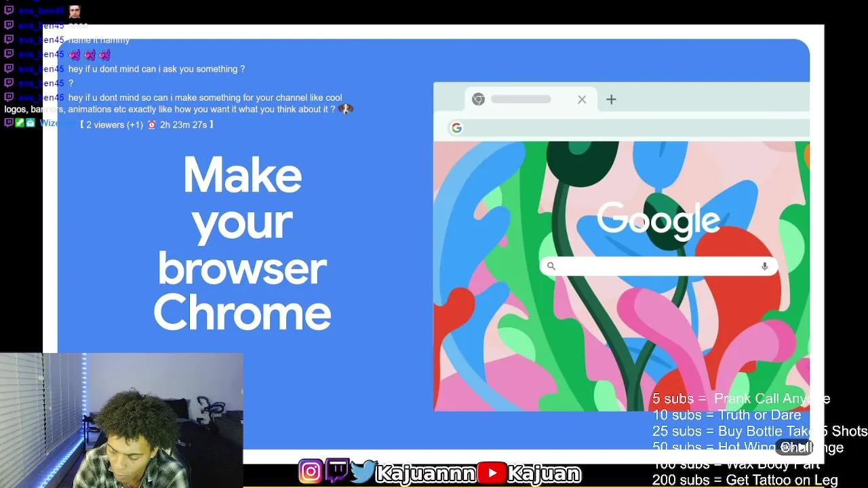Close the mock Chrome tab with the X
The height and width of the screenshot is (488, 868).
582,100
